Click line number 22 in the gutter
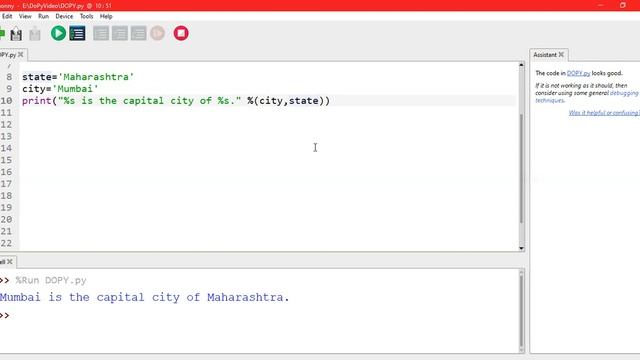This screenshot has height=360, width=640. pyautogui.click(x=6, y=243)
